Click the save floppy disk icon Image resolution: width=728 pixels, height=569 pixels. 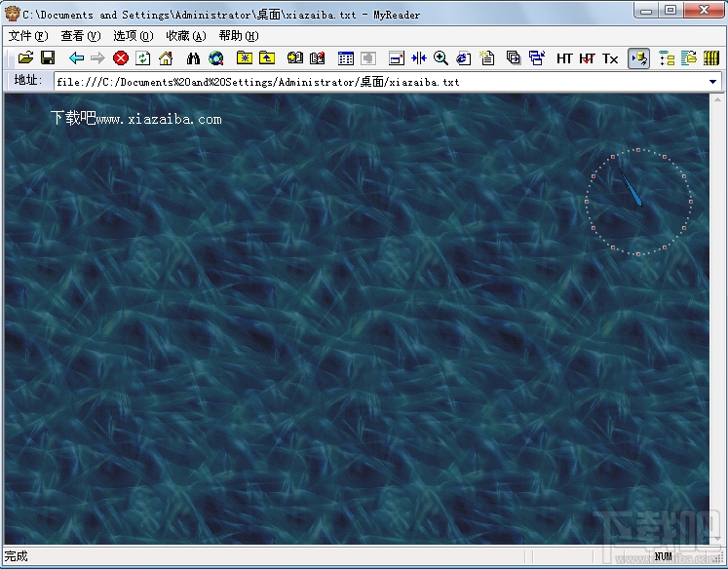point(47,58)
